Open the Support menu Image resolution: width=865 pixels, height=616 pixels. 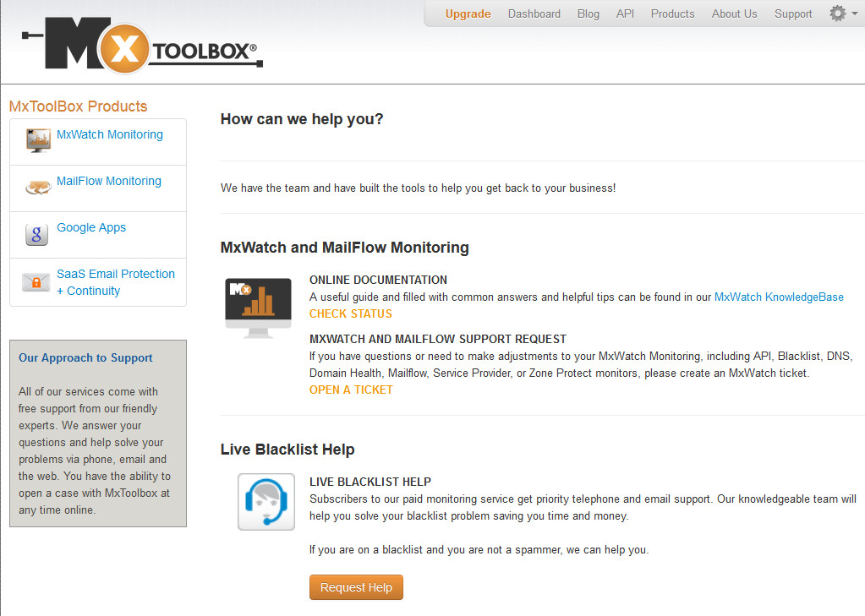[x=792, y=14]
